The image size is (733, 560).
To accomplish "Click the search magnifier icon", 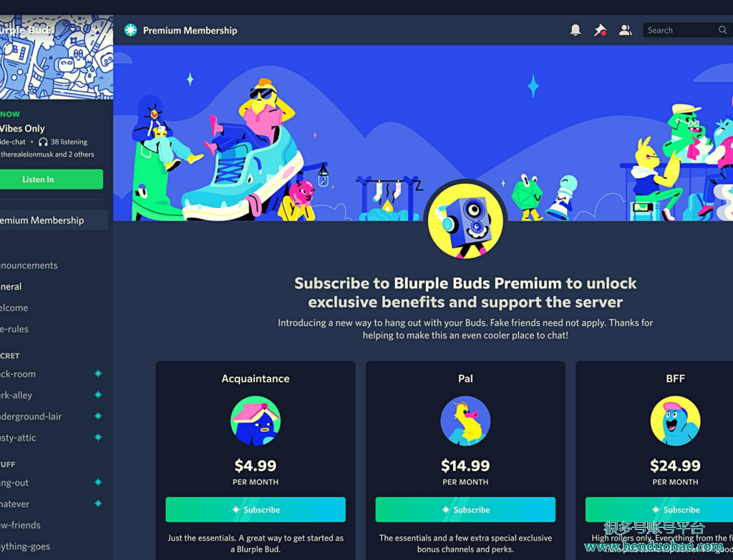I will coord(723,30).
